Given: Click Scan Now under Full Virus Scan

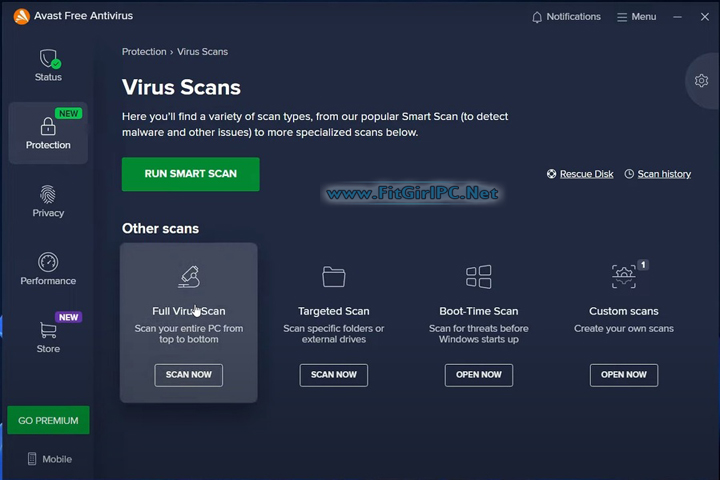Looking at the screenshot, I should pyautogui.click(x=189, y=374).
